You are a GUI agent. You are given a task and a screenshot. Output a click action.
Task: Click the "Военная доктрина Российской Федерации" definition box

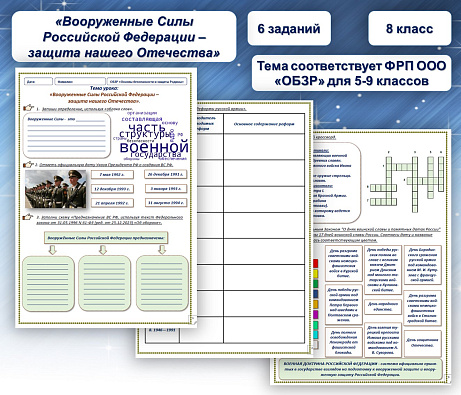[359, 369]
